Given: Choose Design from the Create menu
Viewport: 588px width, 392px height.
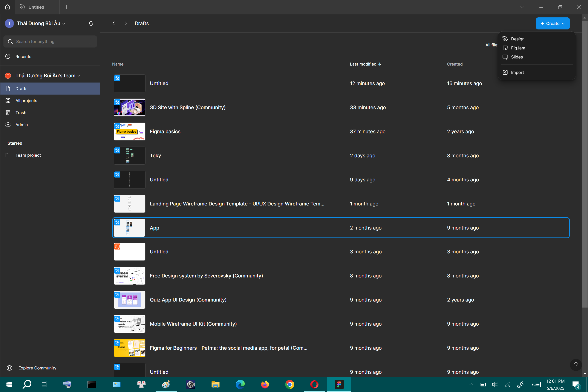Looking at the screenshot, I should 536,39.
